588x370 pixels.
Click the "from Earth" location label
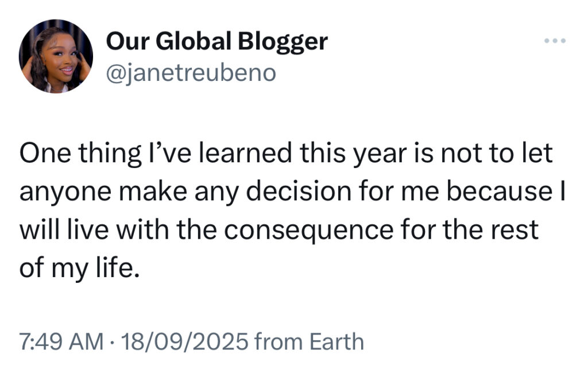(308, 341)
